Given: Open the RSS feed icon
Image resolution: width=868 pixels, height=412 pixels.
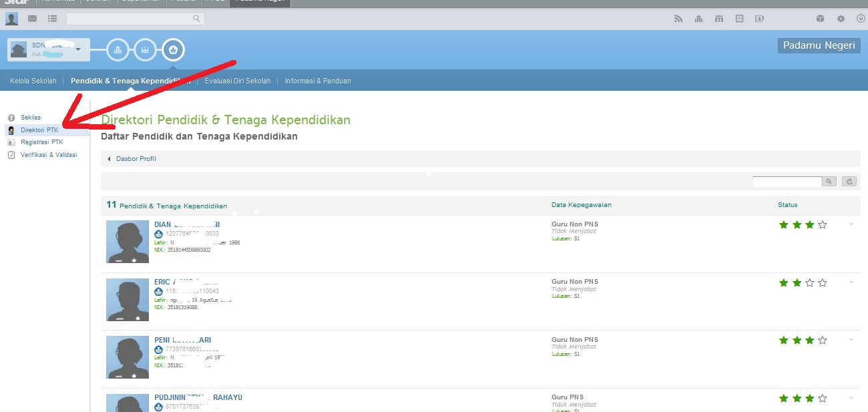Looking at the screenshot, I should (678, 19).
